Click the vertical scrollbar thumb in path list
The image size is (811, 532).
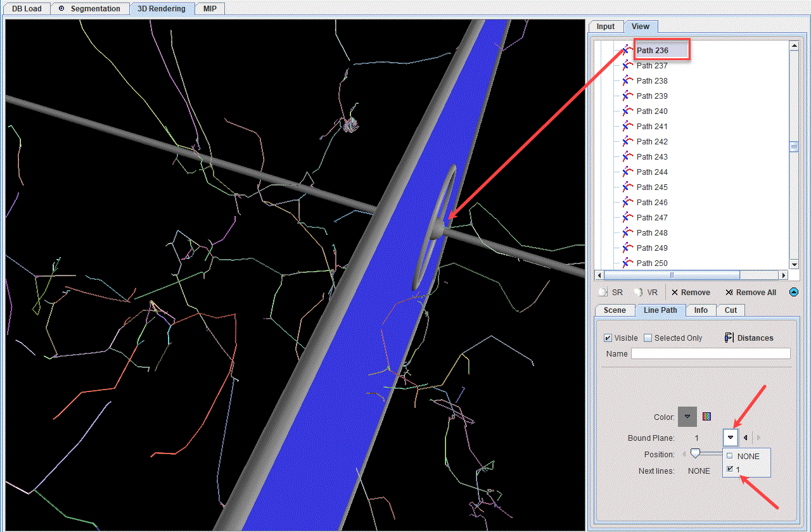click(x=794, y=147)
